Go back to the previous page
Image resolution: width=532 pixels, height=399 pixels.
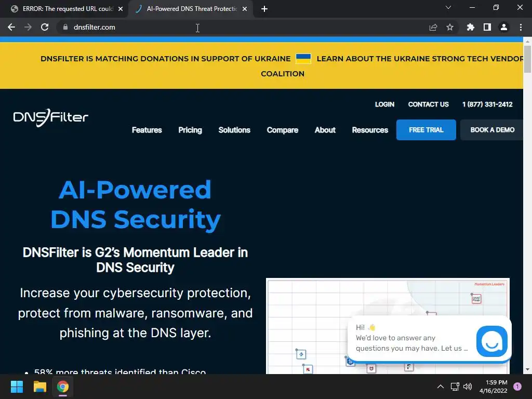click(x=11, y=27)
